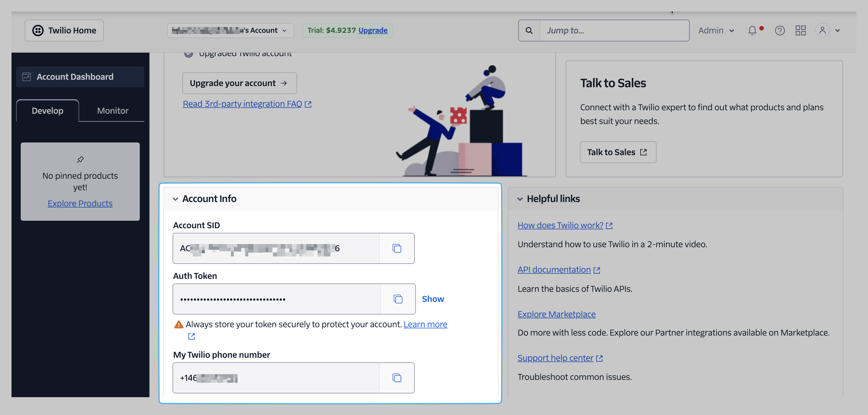Open the notifications bell
Screen dimensions: 868x415
[x=752, y=31]
